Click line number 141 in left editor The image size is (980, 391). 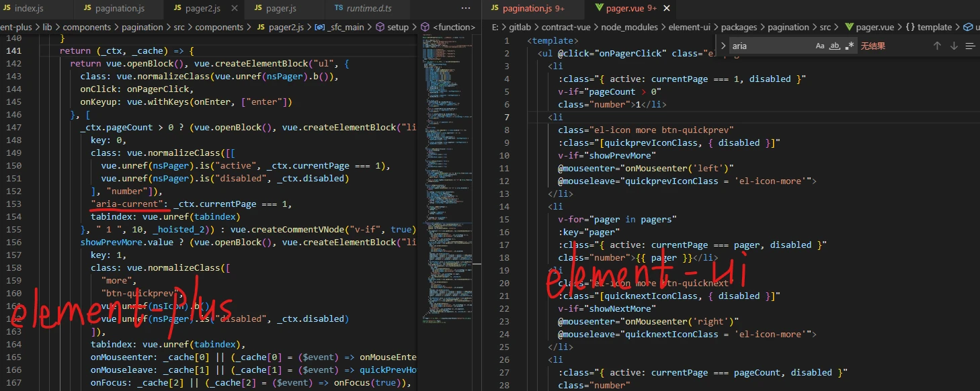click(15, 51)
